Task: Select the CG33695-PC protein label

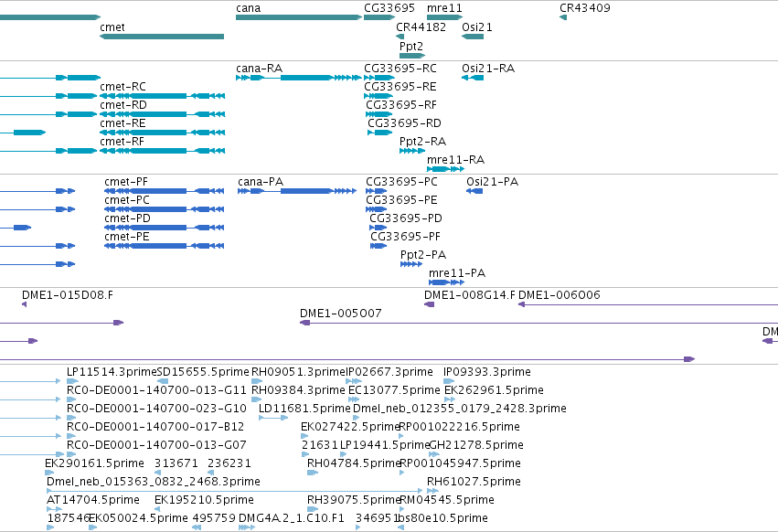Action: pos(402,182)
